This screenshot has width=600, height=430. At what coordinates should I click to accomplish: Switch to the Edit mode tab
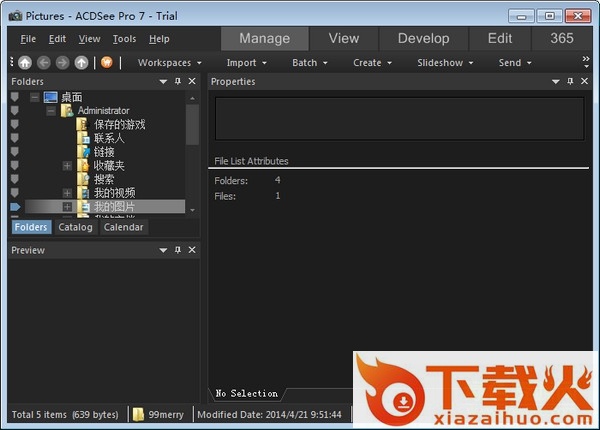[x=500, y=39]
